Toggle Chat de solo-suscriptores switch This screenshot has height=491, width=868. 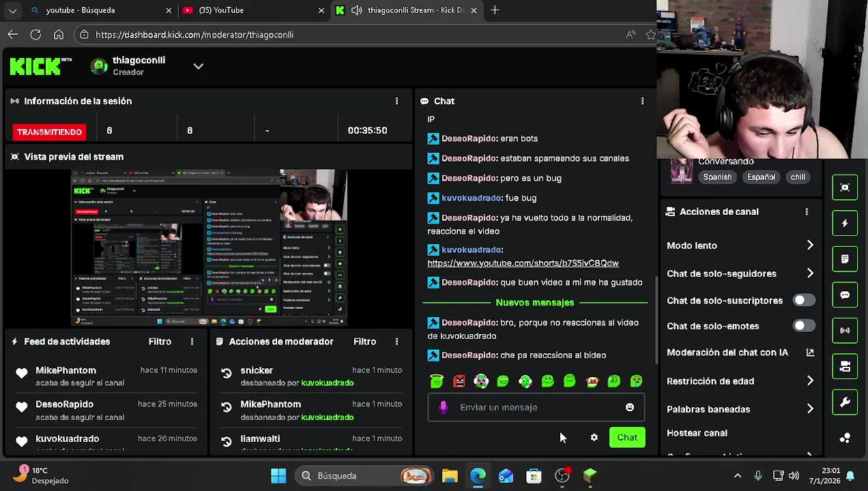point(804,300)
